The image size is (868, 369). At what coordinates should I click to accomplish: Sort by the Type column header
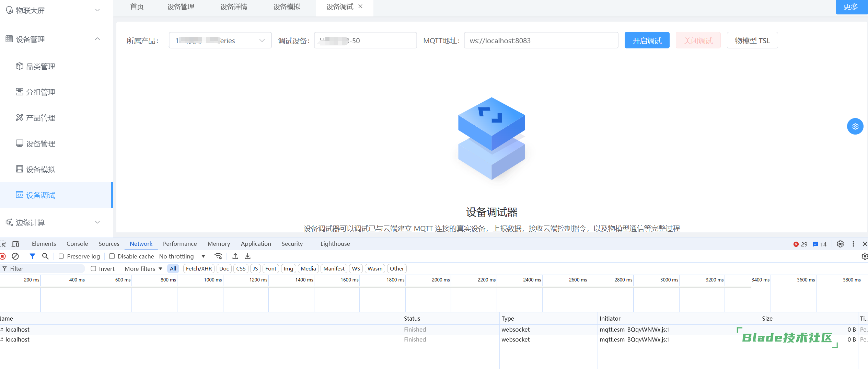pos(548,319)
